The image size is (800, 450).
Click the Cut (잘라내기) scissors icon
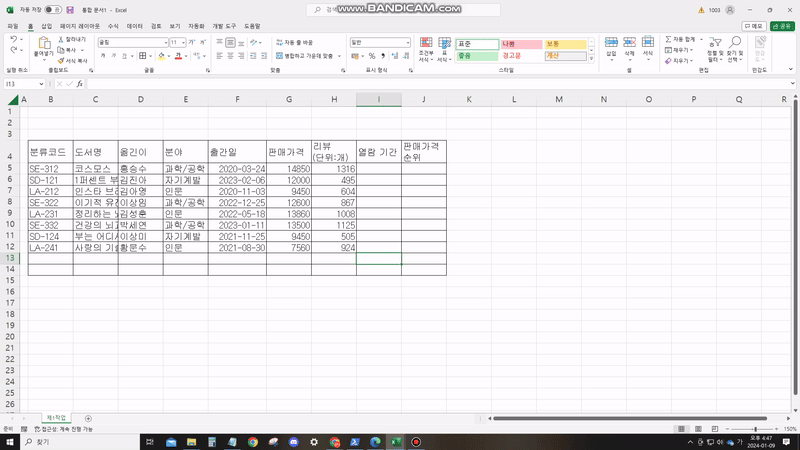[61, 39]
